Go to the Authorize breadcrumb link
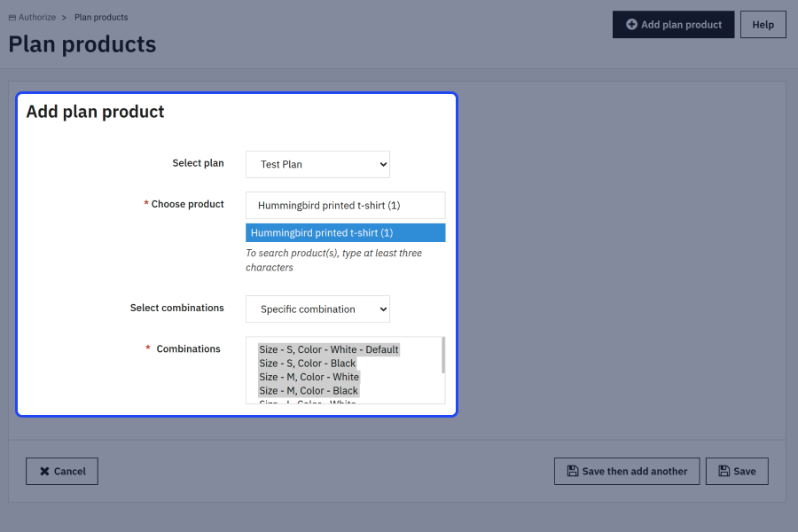This screenshot has width=798, height=532. coord(36,18)
